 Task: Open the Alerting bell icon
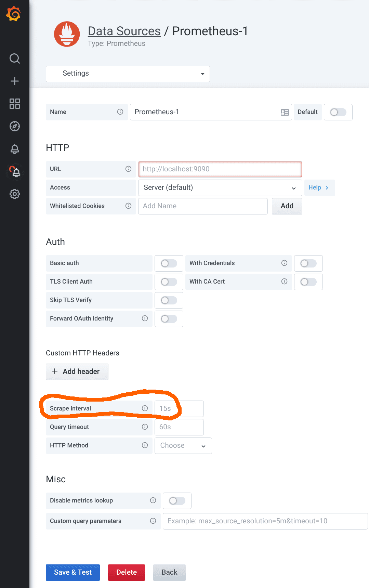tap(14, 149)
